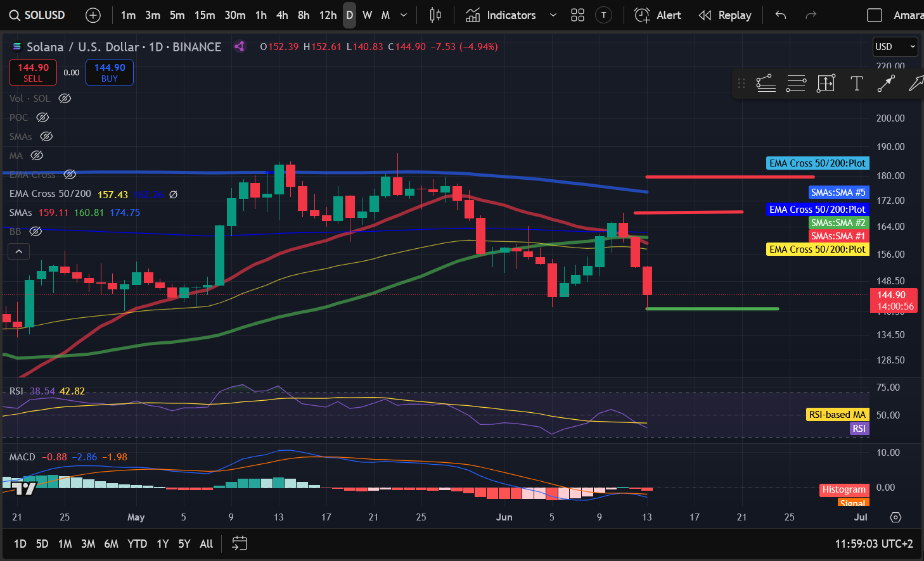Select the 4h timeframe
924x561 pixels.
pos(282,15)
